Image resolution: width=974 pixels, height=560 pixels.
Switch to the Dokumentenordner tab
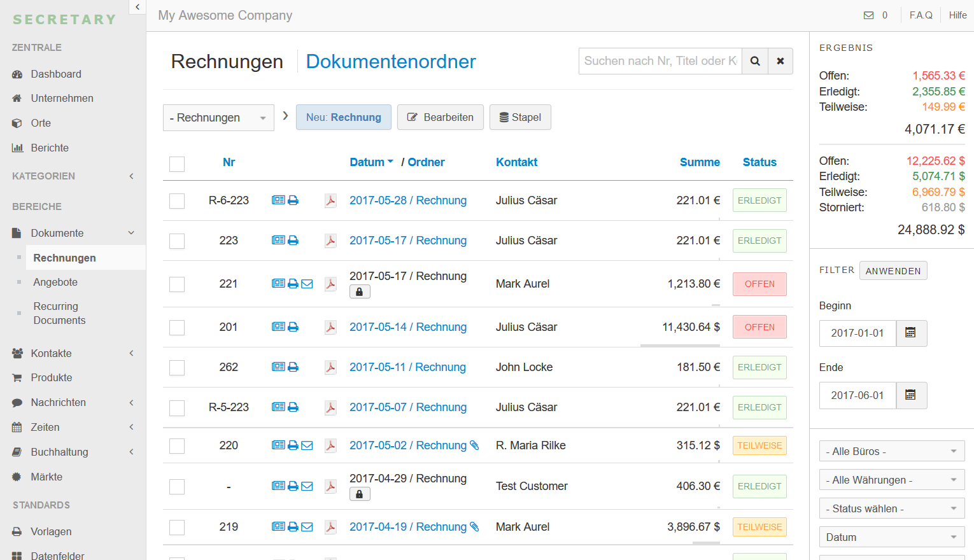coord(391,62)
